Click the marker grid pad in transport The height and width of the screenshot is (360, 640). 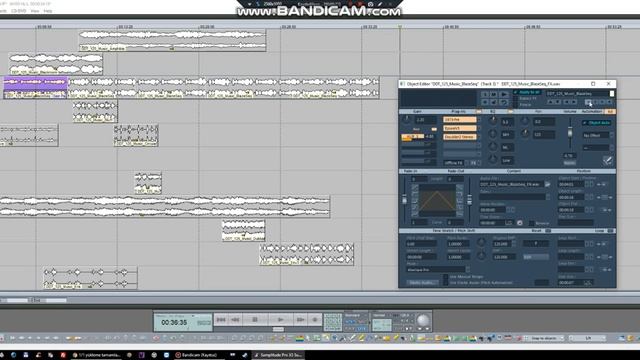(x=333, y=322)
